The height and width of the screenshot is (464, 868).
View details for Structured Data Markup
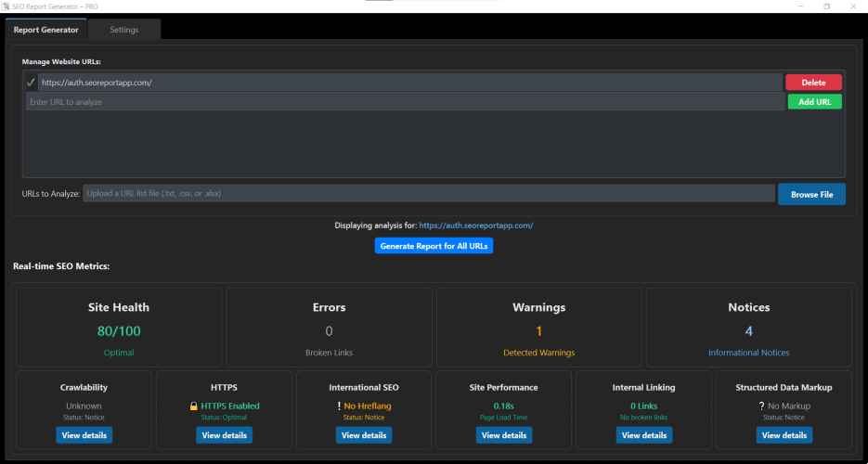click(x=784, y=435)
